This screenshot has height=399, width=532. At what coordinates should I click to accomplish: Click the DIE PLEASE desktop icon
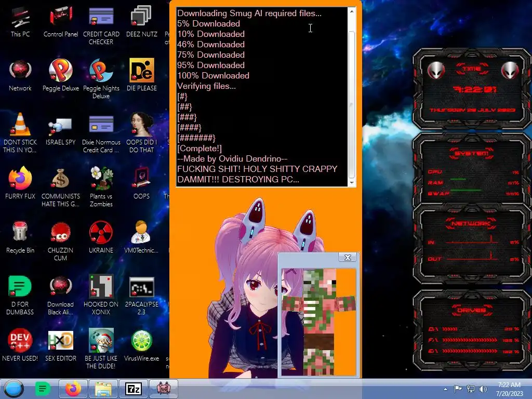pyautogui.click(x=141, y=75)
